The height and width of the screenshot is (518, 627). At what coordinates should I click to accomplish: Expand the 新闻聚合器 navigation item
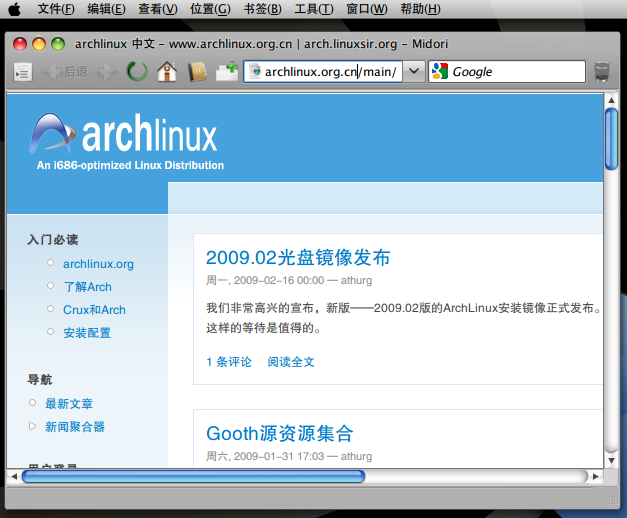click(32, 426)
